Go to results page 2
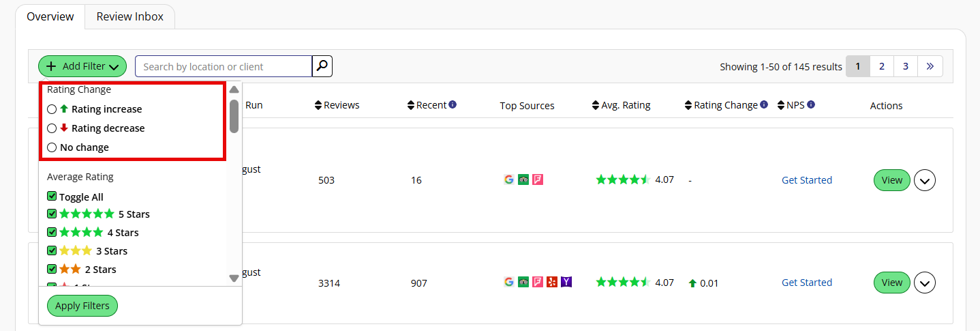 coord(882,66)
